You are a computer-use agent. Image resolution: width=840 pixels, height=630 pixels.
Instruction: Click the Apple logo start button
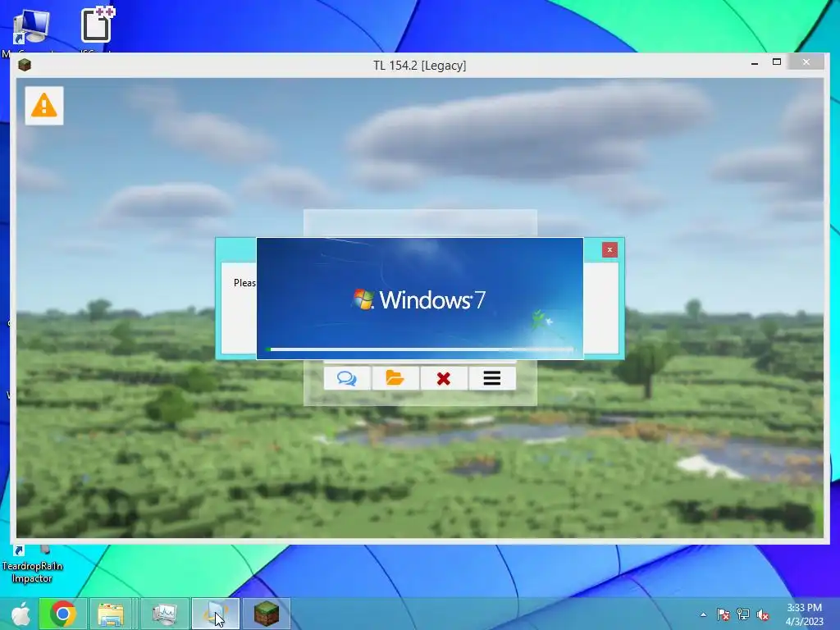click(21, 614)
